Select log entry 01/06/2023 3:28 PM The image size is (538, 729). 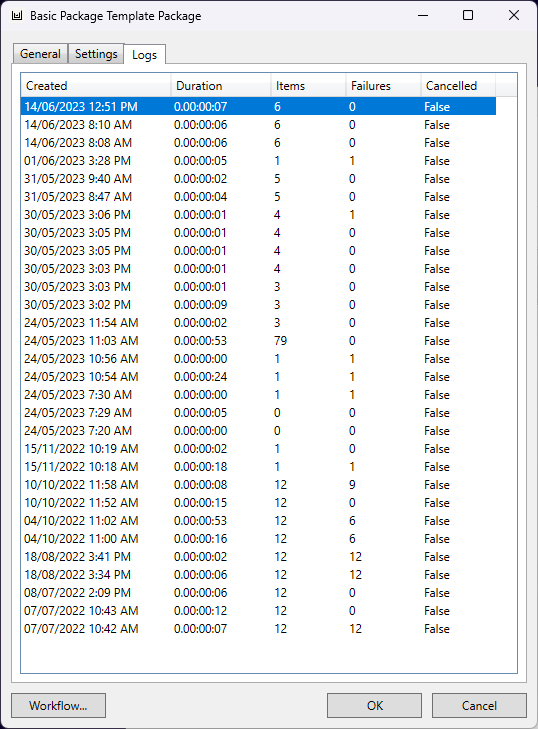click(x=259, y=161)
